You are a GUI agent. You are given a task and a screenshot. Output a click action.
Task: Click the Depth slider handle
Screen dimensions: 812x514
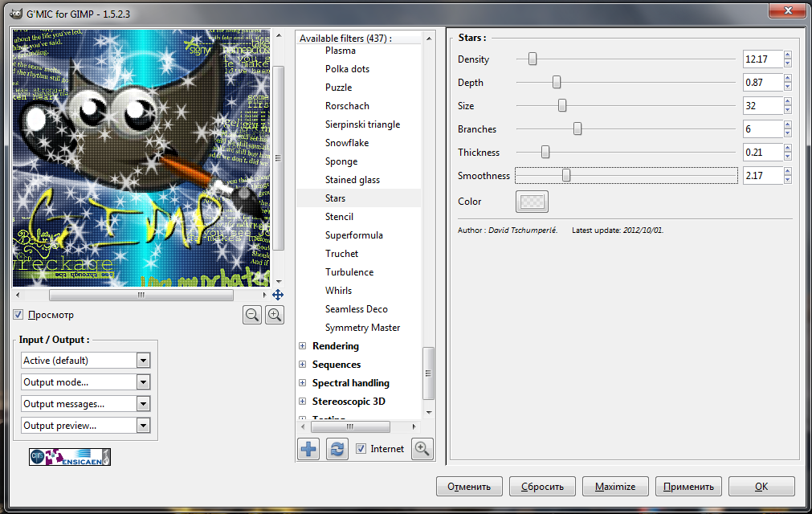click(x=556, y=82)
